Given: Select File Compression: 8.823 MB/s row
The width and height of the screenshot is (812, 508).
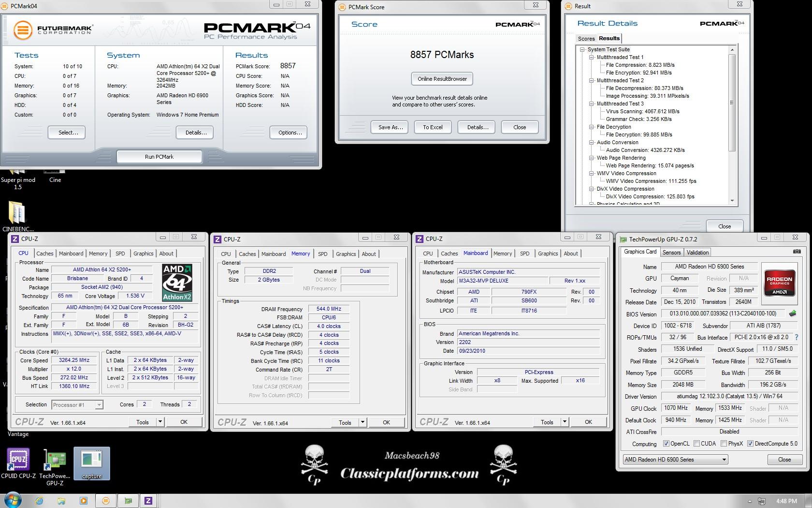Looking at the screenshot, I should coord(640,65).
